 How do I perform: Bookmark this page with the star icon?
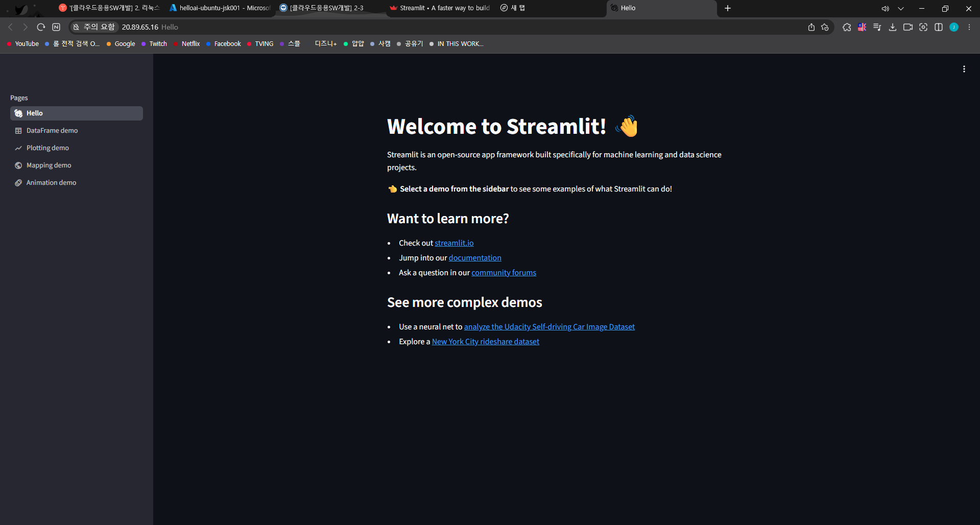pyautogui.click(x=825, y=27)
